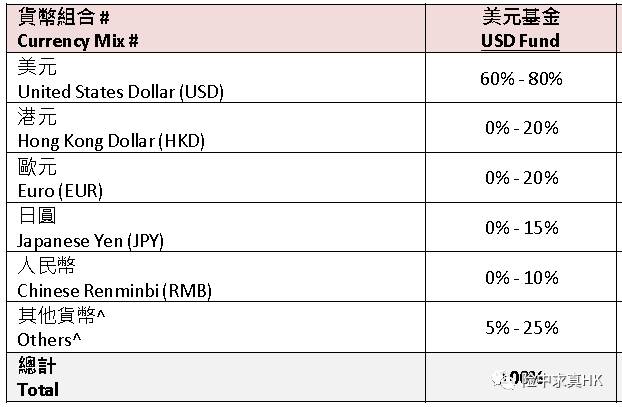This screenshot has height=407, width=622.
Task: Click the 0% - 15% value cell
Action: click(x=522, y=228)
